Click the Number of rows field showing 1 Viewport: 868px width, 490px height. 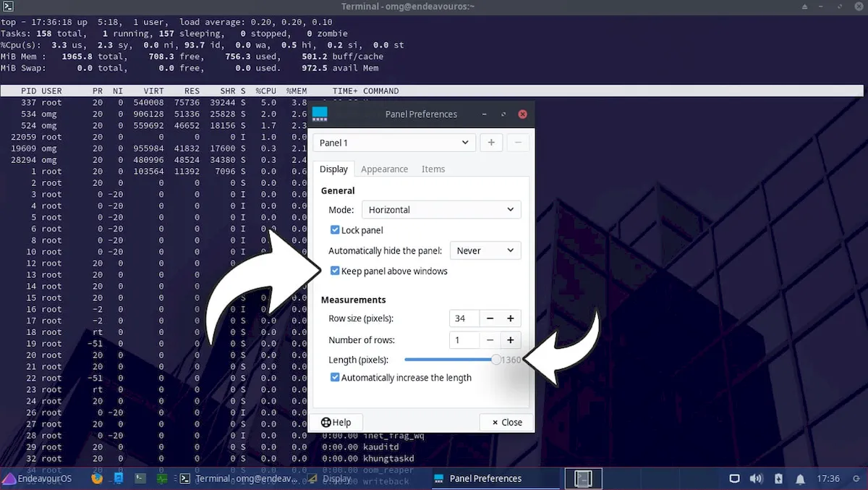point(464,339)
